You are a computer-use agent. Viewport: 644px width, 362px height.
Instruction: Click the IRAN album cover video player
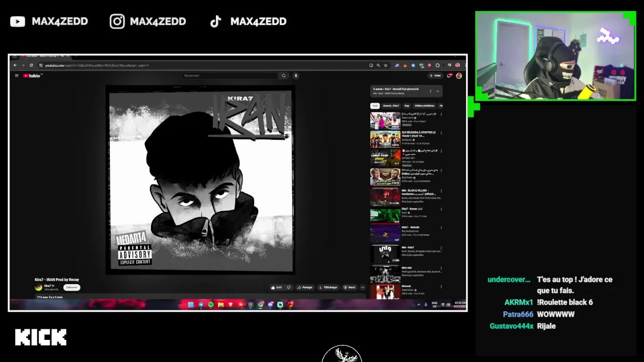coord(200,180)
